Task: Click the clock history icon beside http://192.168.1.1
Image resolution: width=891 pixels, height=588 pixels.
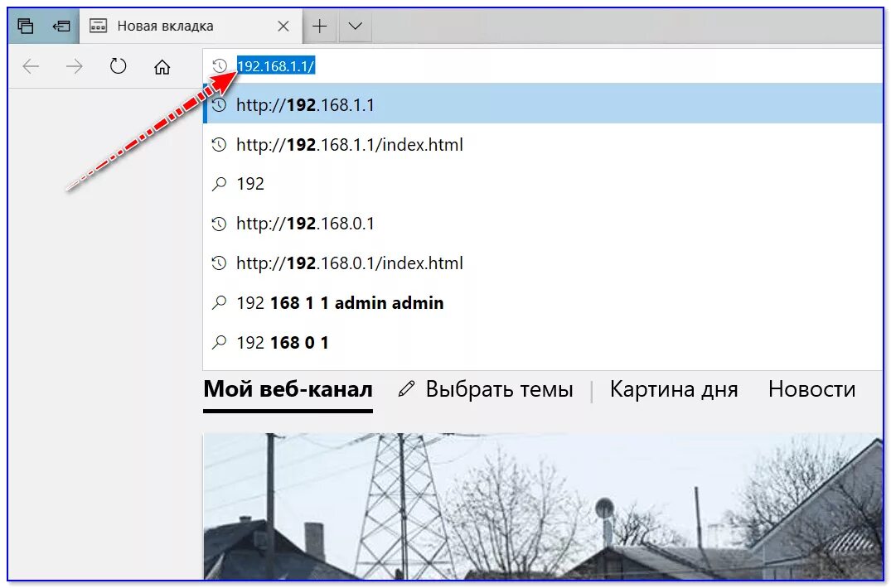Action: click(x=219, y=105)
